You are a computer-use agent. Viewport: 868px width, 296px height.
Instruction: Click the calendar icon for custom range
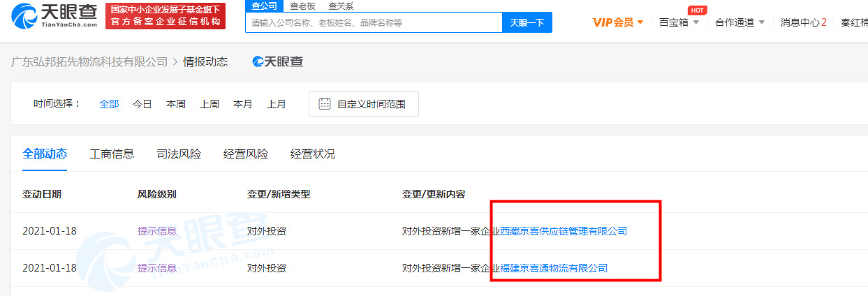click(325, 104)
